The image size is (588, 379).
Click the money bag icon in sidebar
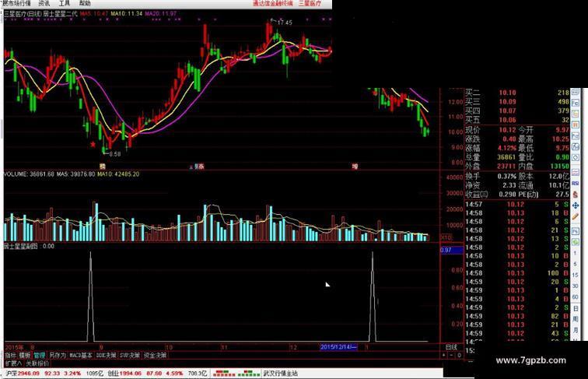click(576, 195)
